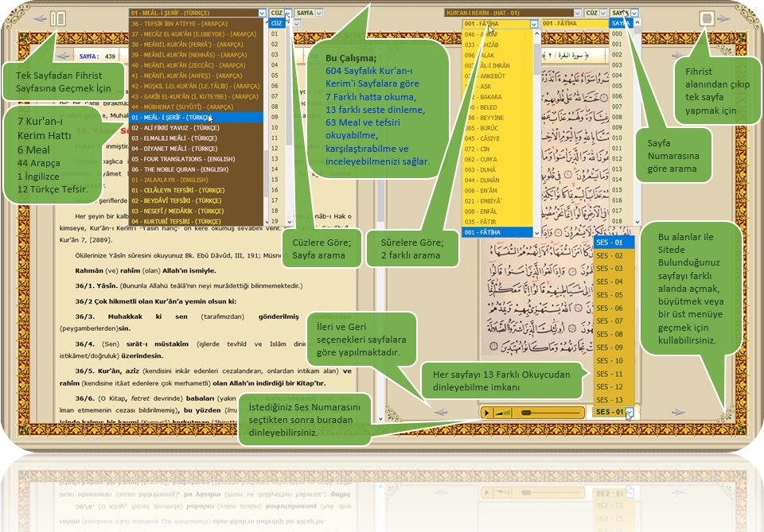
Task: Select 38 - Meâni'l-Kur'ân (Ferrâ')
Action: [x=196, y=45]
